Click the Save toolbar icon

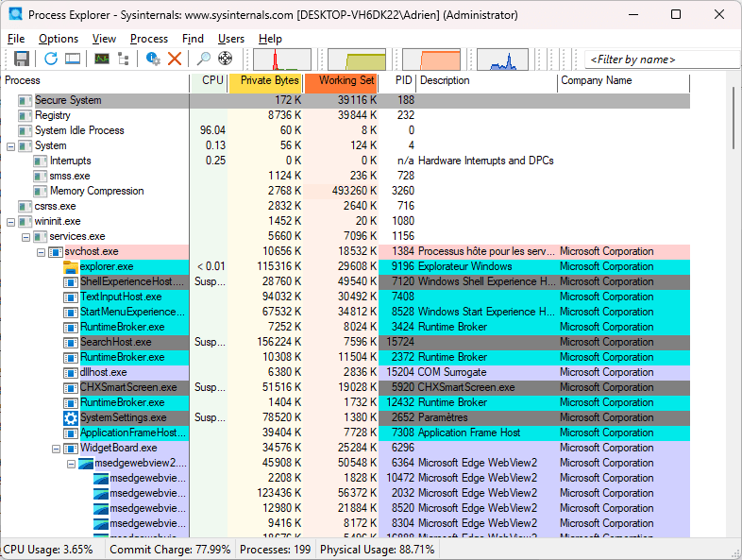(22, 59)
